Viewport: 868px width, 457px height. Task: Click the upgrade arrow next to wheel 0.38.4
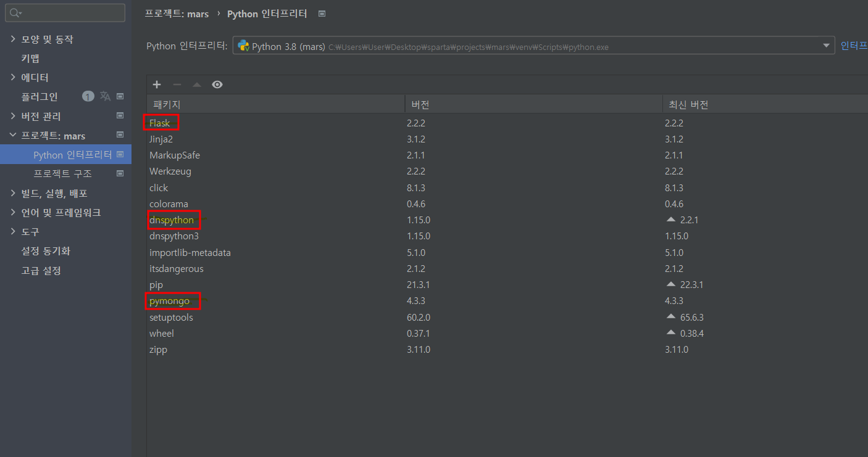(x=671, y=333)
